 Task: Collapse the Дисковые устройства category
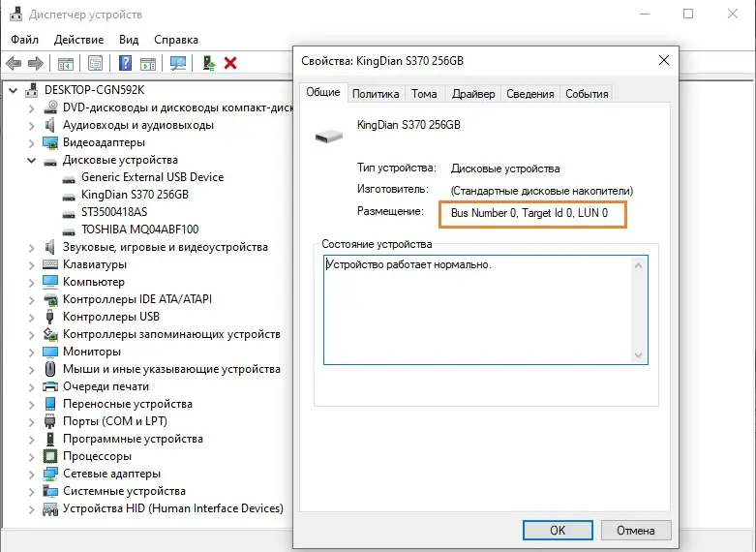point(31,160)
